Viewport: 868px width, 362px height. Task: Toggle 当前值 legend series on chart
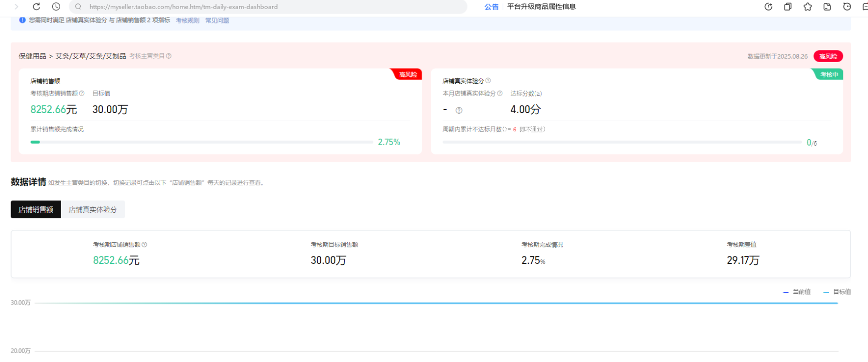(797, 292)
